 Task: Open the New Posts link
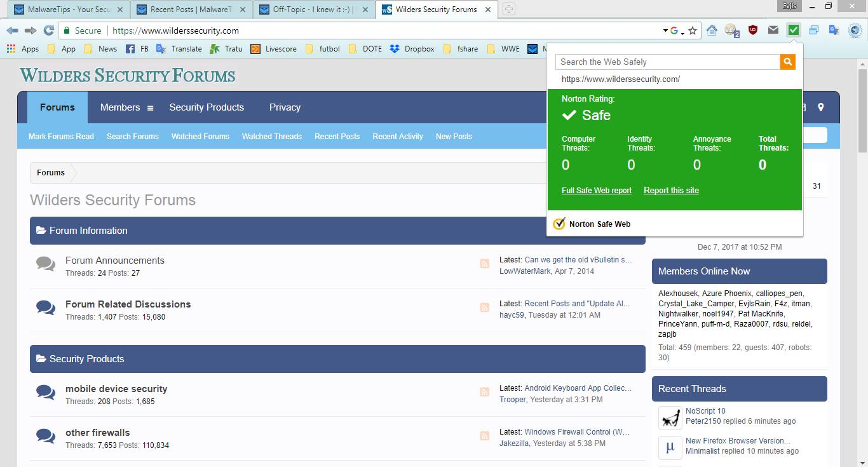click(454, 137)
